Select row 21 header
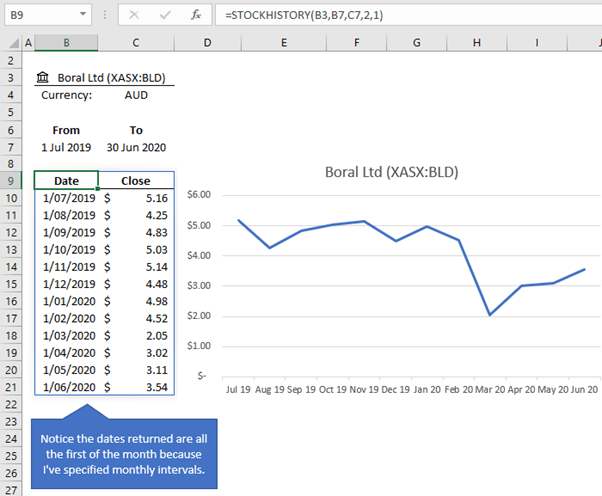 [11, 387]
